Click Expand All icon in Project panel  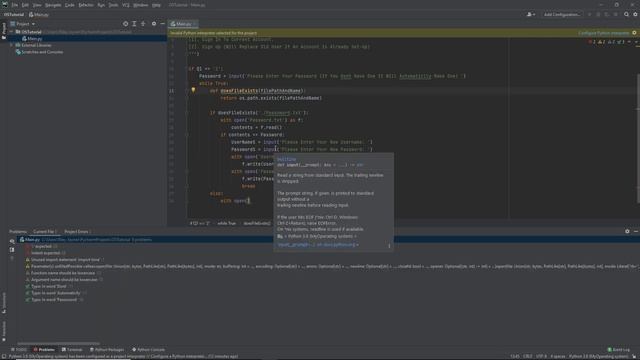(x=134, y=24)
